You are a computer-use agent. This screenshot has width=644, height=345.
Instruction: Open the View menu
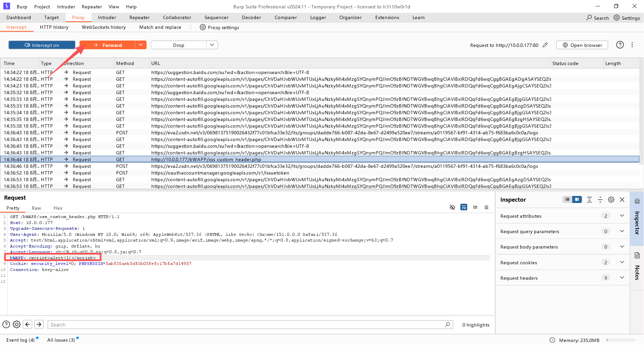coord(114,7)
